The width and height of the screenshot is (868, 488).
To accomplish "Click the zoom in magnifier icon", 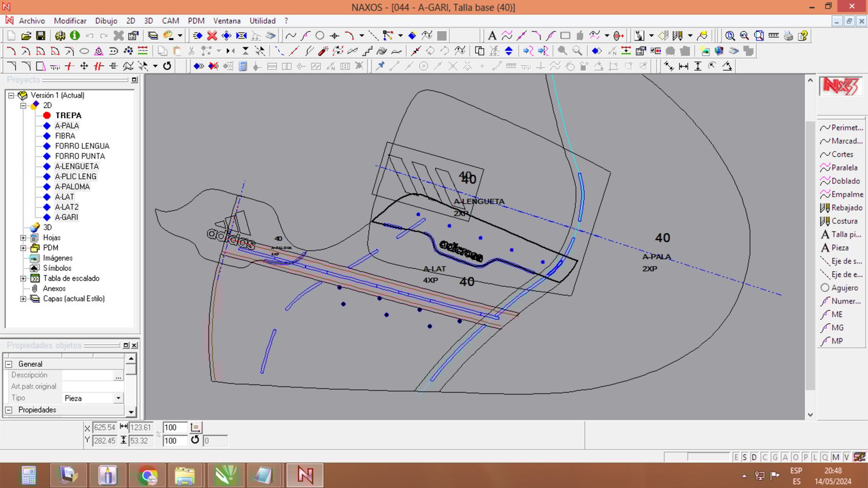I will click(x=730, y=36).
